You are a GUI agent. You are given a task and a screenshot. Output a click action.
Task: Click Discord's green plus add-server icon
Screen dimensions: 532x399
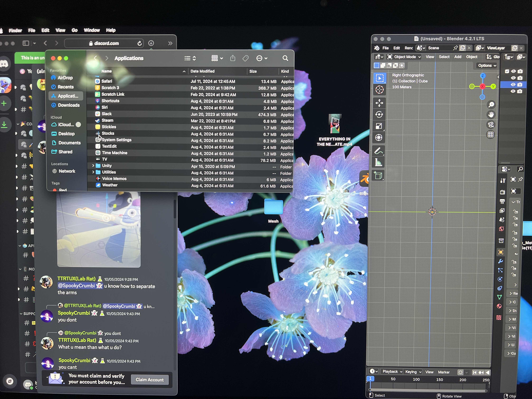tap(4, 104)
